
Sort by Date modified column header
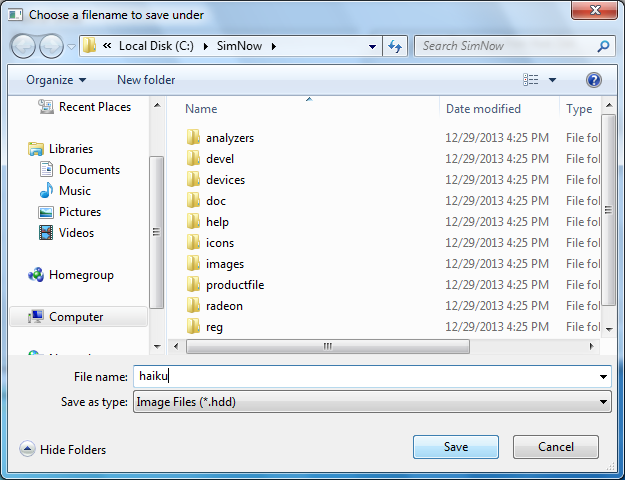[483, 109]
